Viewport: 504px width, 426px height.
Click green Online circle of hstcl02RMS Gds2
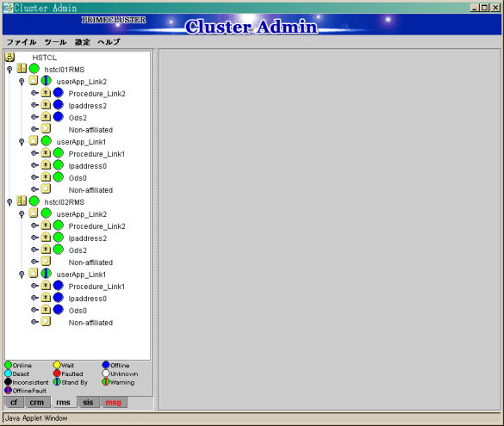click(x=59, y=249)
